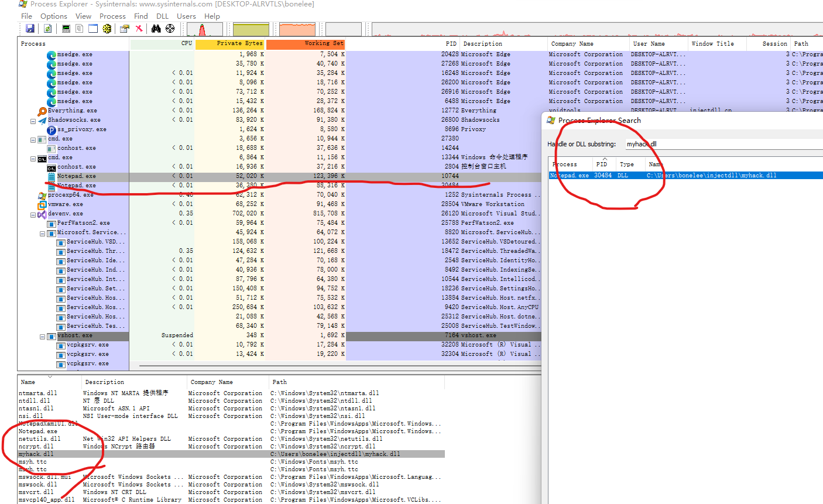Collapse the Microsoft.Service... process tree
This screenshot has height=504, width=823.
pos(43,234)
